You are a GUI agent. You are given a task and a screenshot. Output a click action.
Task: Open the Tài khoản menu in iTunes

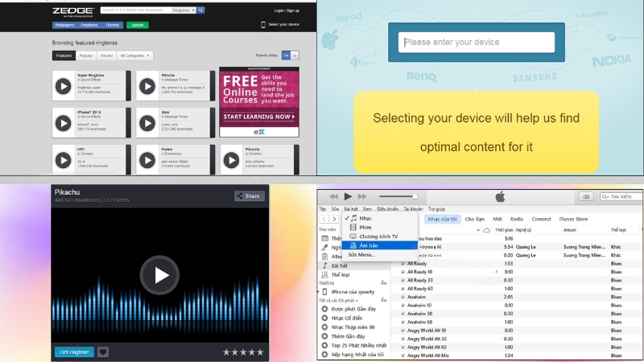(413, 209)
